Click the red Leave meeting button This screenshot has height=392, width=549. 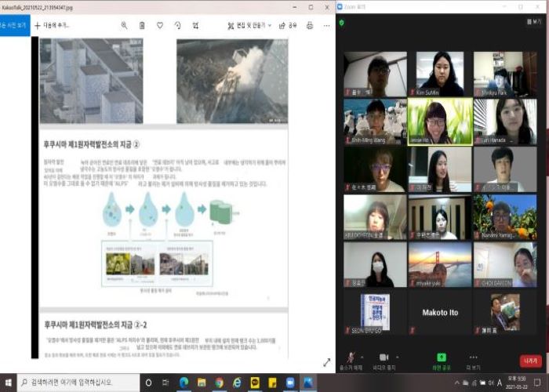pyautogui.click(x=531, y=361)
